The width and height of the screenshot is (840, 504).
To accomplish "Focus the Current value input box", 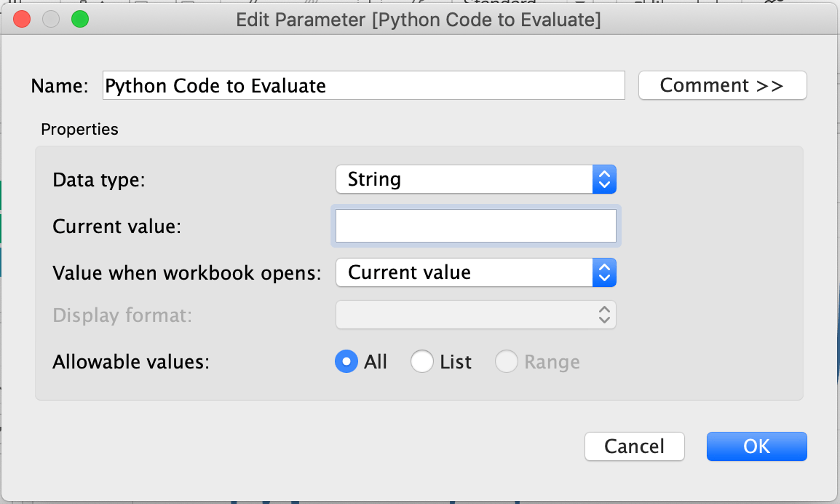I will (476, 226).
